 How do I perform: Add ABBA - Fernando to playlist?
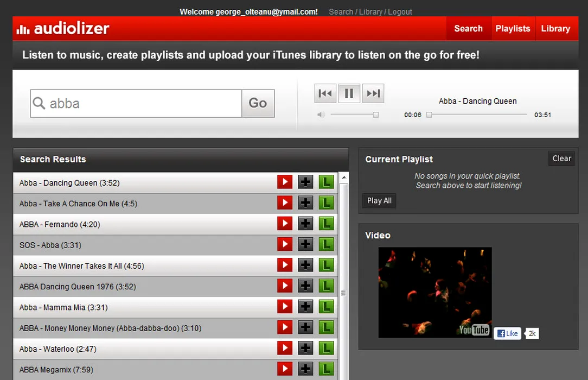(305, 224)
